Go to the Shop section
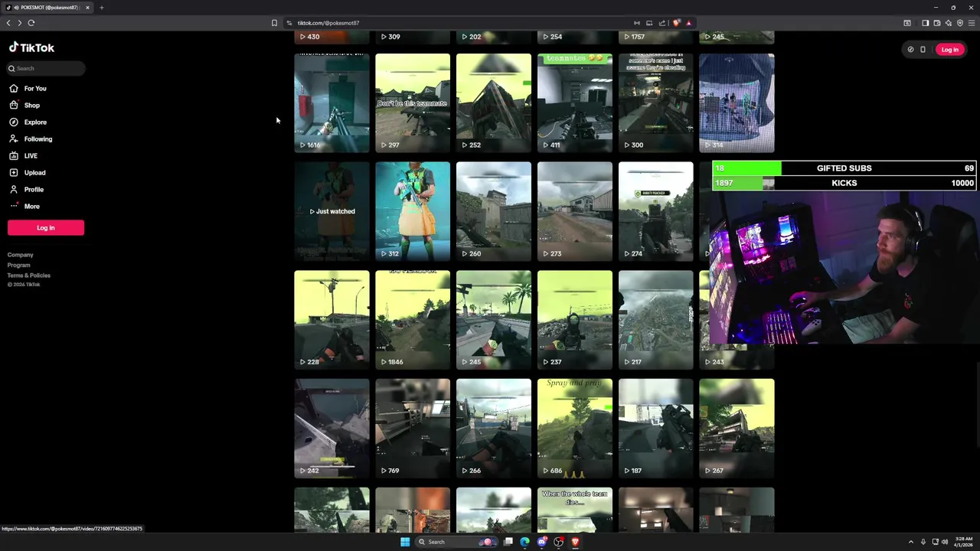Image resolution: width=980 pixels, height=551 pixels. (24, 106)
